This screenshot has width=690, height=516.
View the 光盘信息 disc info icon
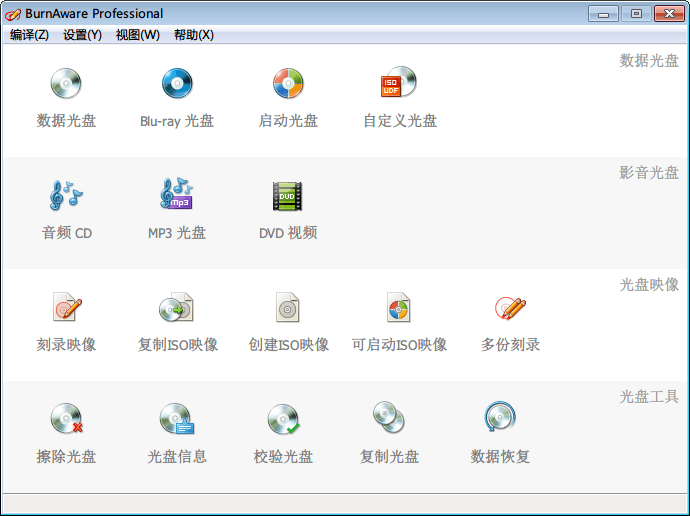(x=177, y=419)
